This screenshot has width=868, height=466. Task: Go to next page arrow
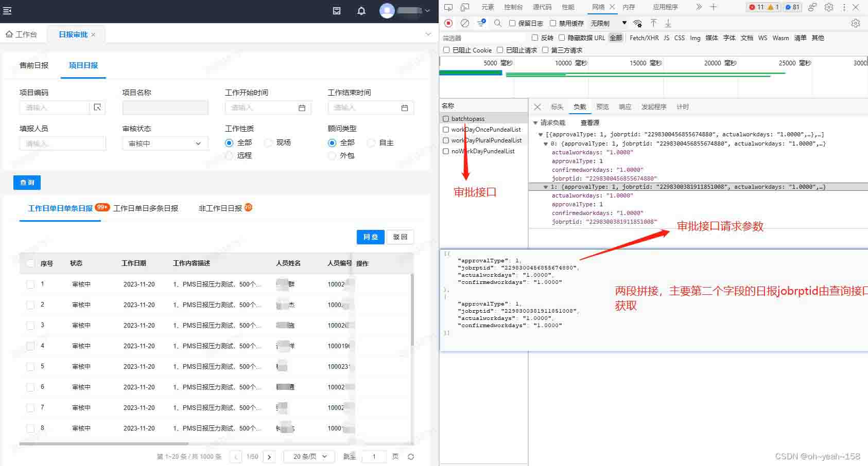269,457
